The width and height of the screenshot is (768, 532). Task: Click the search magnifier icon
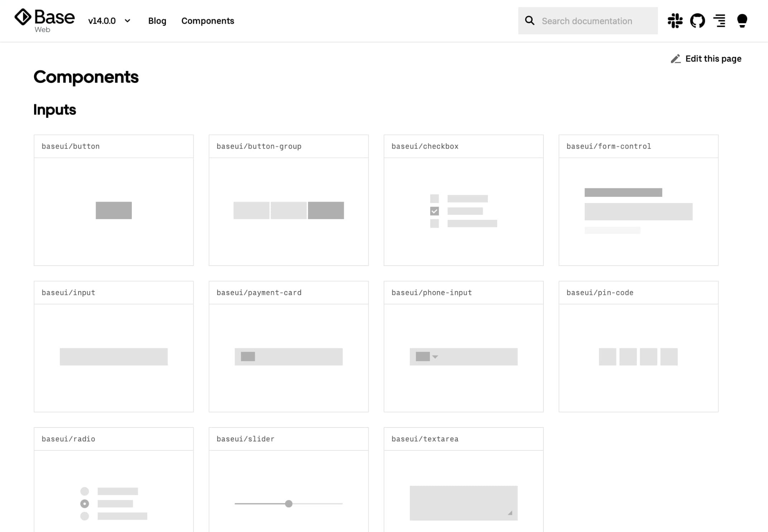tap(529, 21)
